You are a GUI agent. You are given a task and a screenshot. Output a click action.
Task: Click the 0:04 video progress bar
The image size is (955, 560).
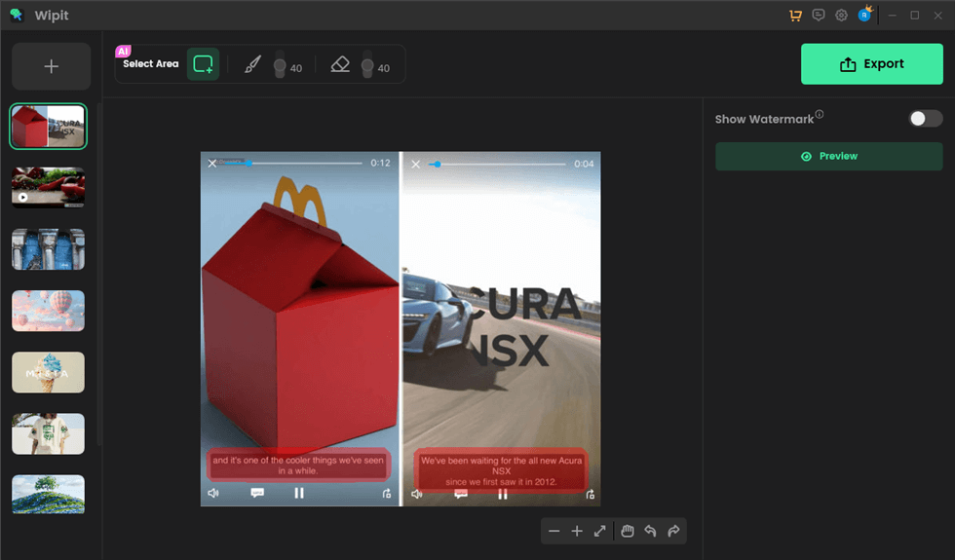coord(498,164)
